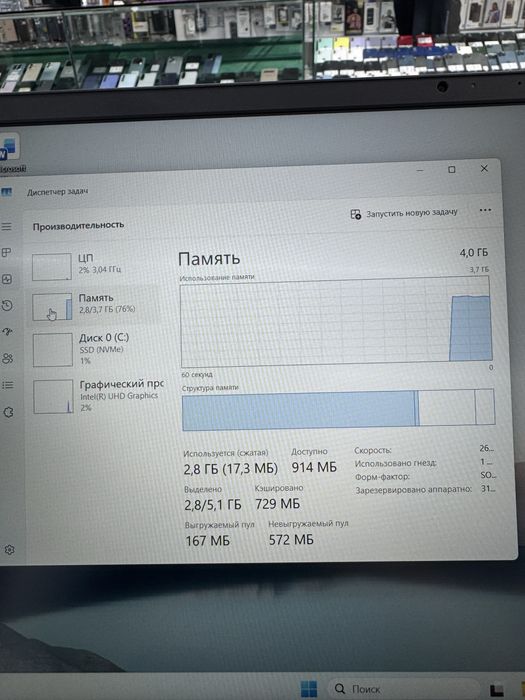Click the CPU mini graph thumbnail

(x=52, y=267)
